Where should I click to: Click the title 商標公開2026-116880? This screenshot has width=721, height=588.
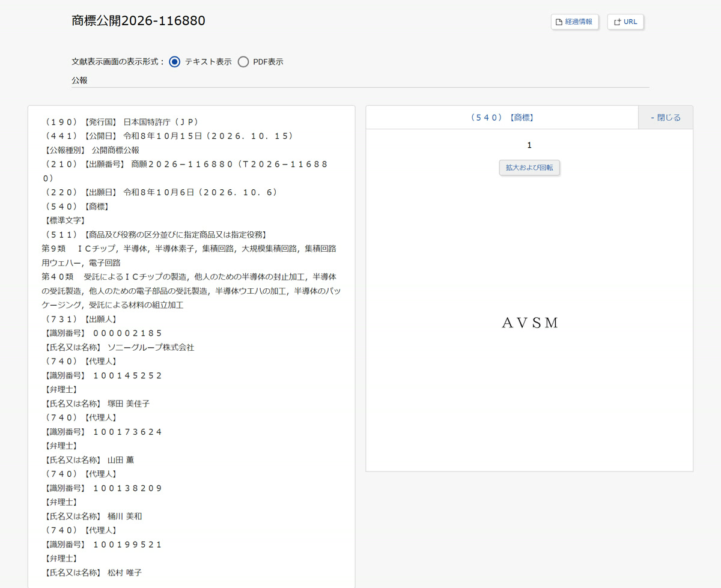pos(138,21)
